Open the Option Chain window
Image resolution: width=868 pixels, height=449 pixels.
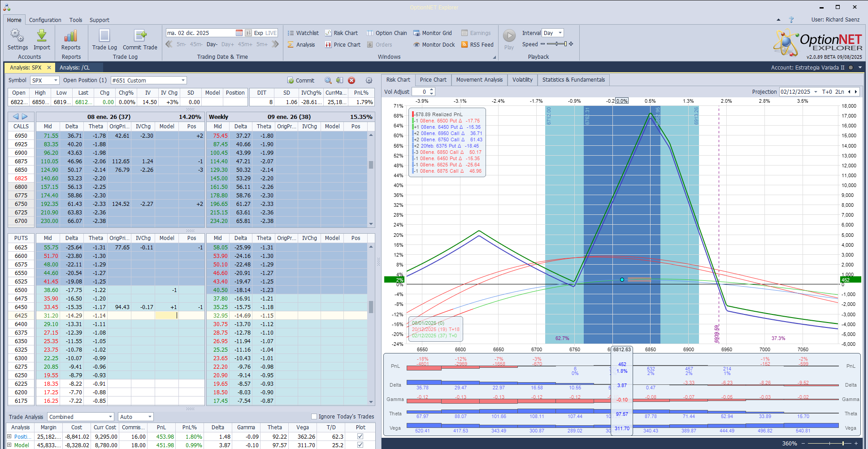pos(387,33)
